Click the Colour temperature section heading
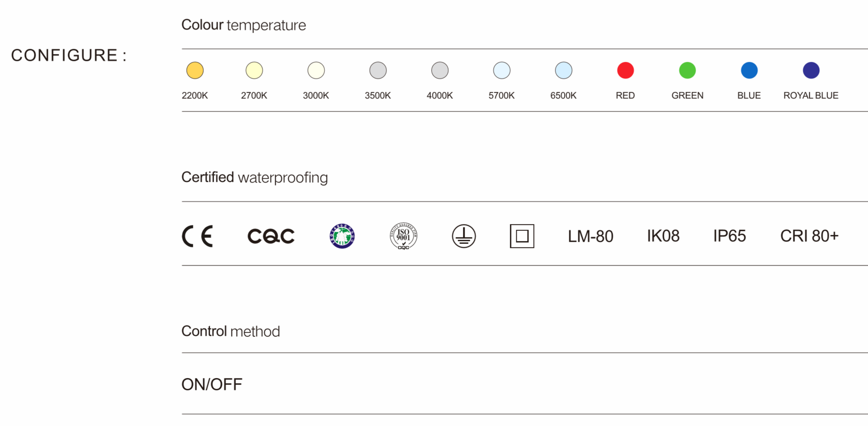Image resolution: width=868 pixels, height=426 pixels. click(x=244, y=25)
